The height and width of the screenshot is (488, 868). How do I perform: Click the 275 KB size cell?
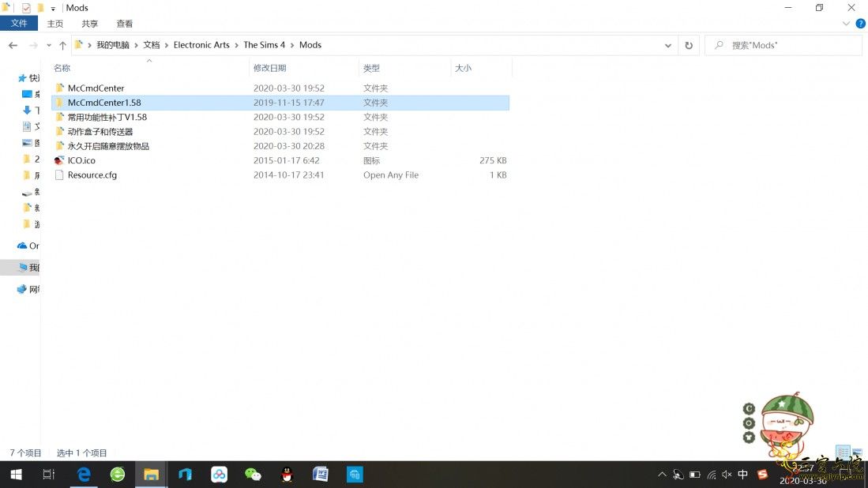(x=493, y=160)
